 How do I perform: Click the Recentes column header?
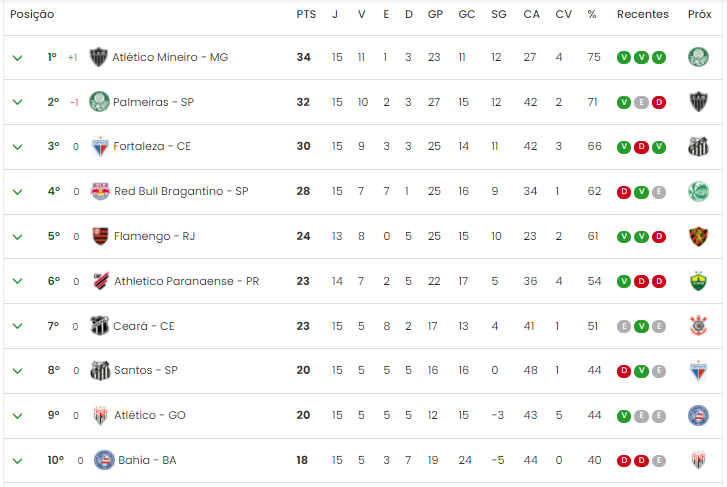click(x=643, y=14)
